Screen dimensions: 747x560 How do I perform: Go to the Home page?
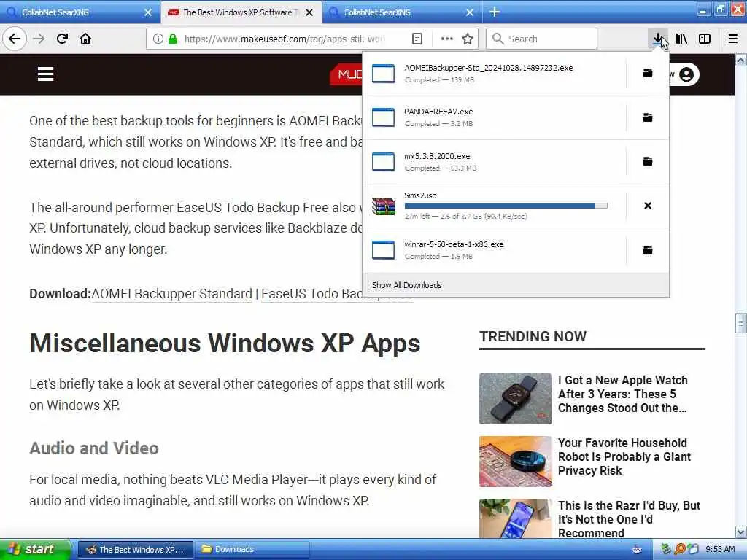[x=85, y=39]
